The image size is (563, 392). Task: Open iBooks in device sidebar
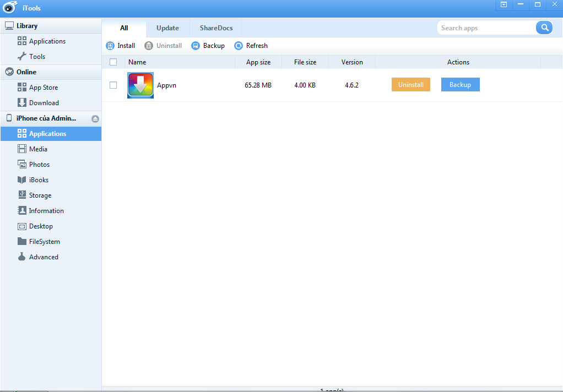tap(39, 180)
